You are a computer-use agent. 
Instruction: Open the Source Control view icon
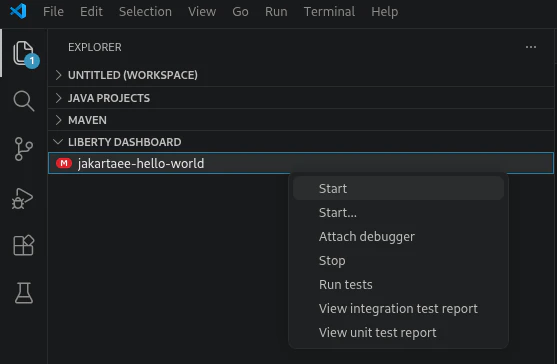tap(24, 149)
